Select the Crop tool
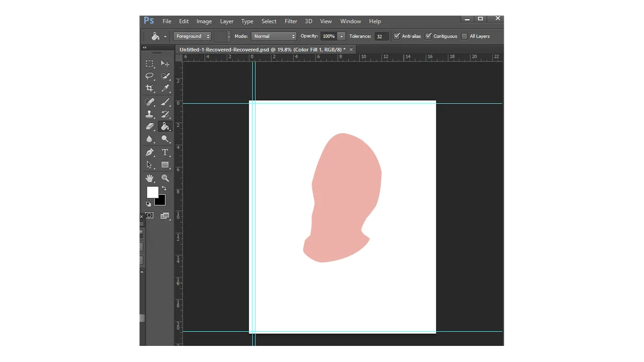The image size is (644, 362). point(149,88)
